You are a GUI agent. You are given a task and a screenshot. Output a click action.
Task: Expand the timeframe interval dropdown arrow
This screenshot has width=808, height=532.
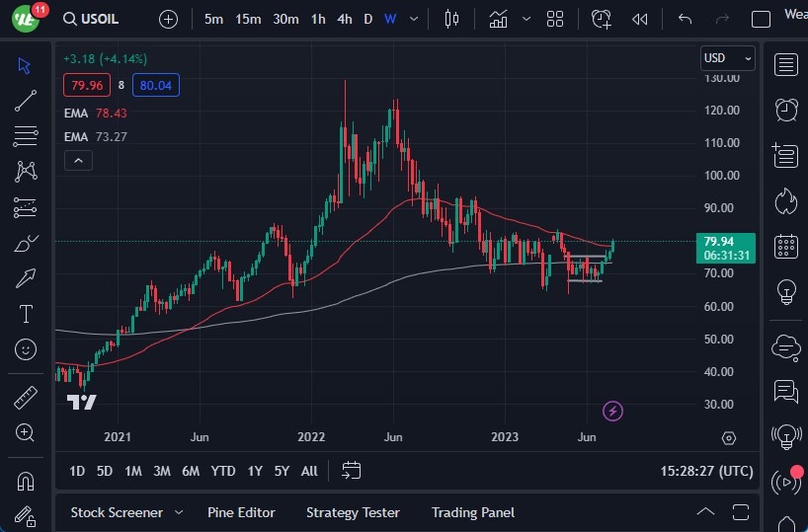coord(414,19)
